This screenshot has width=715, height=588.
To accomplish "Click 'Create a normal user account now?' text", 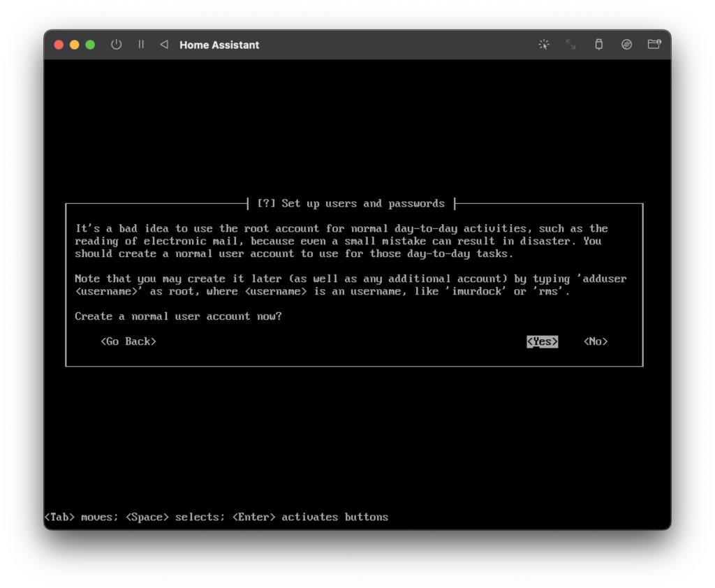I will (178, 316).
